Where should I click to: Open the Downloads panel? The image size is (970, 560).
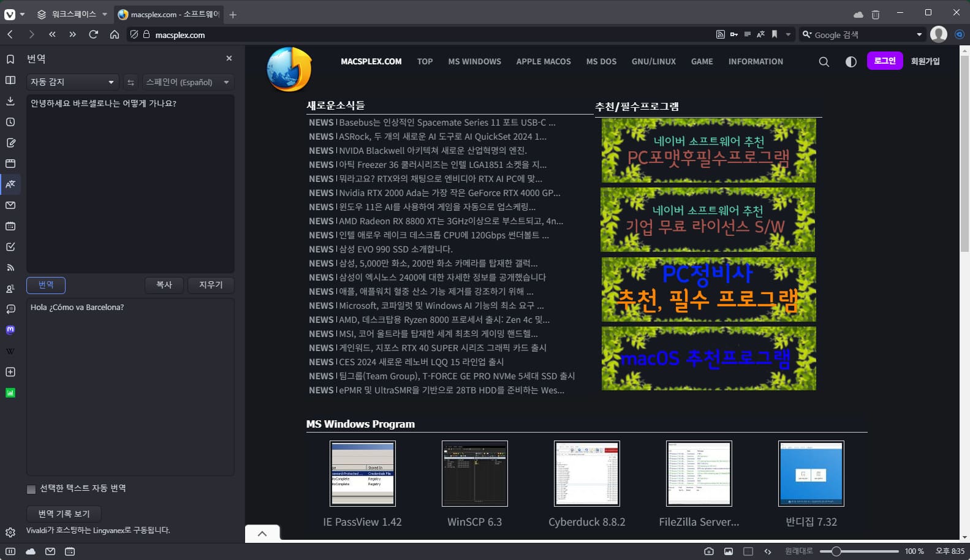point(10,101)
